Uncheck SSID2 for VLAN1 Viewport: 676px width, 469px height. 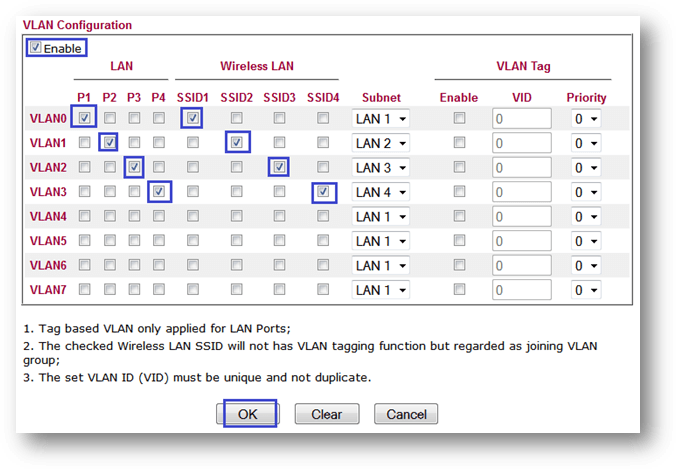pos(236,143)
